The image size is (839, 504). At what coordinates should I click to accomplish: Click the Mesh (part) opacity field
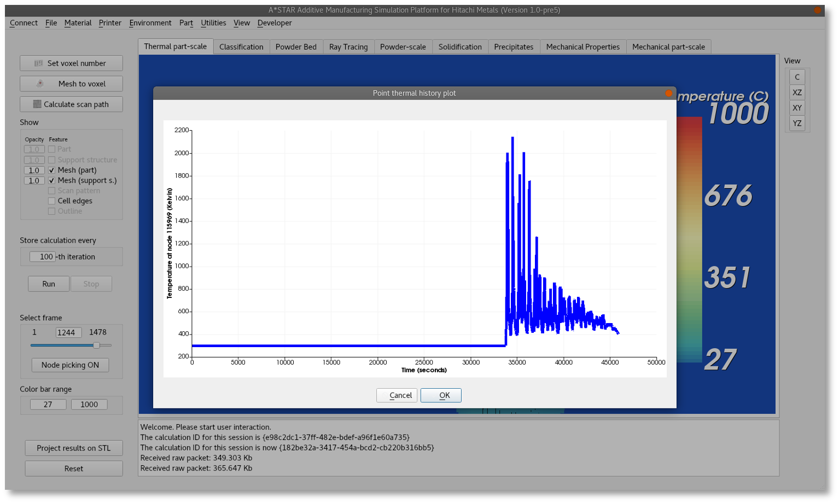(x=34, y=171)
